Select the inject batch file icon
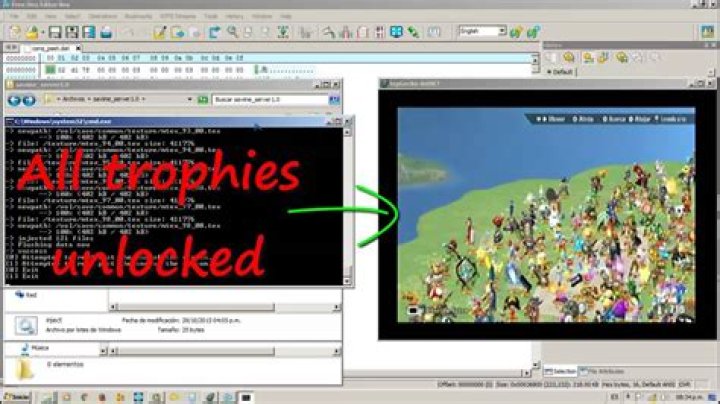Screen dimensions: 720x404 [24, 324]
